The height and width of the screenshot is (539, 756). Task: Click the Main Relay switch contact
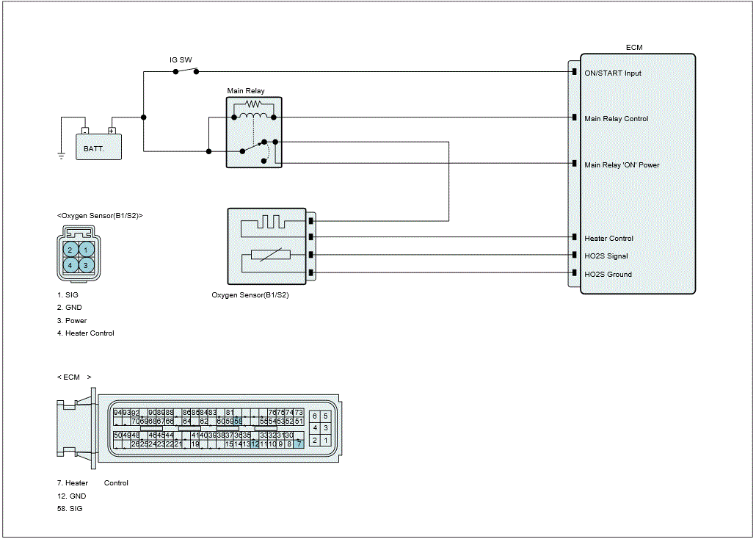(257, 147)
